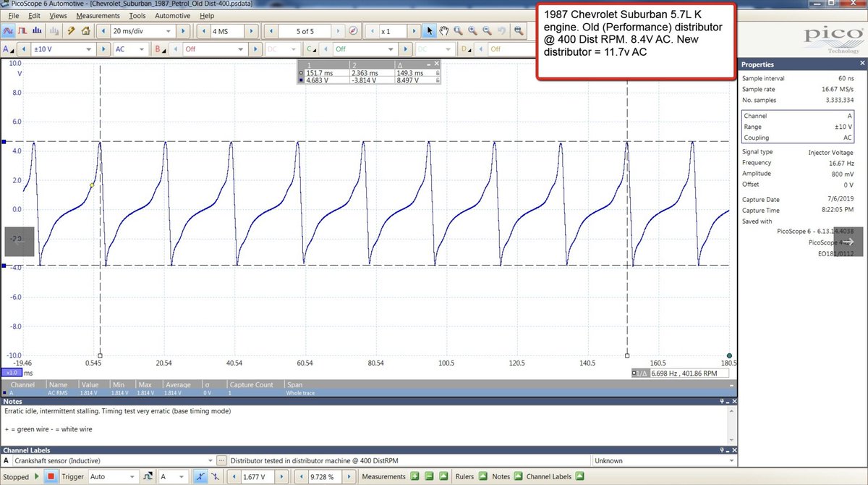Viewport: 868px width, 485px height.
Task: Open Channel A options button
Action: click(x=9, y=48)
